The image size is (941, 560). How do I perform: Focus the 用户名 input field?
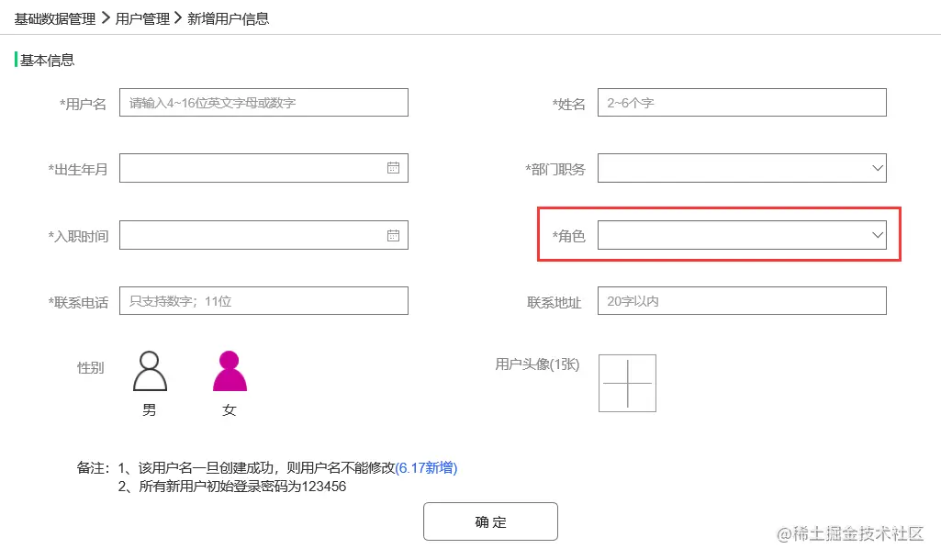263,103
